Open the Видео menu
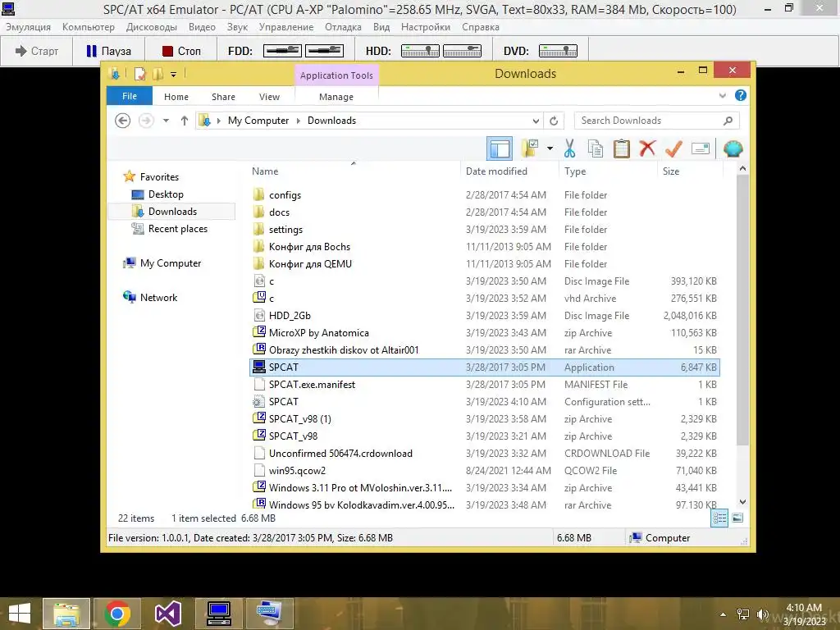The height and width of the screenshot is (630, 840). 202,27
